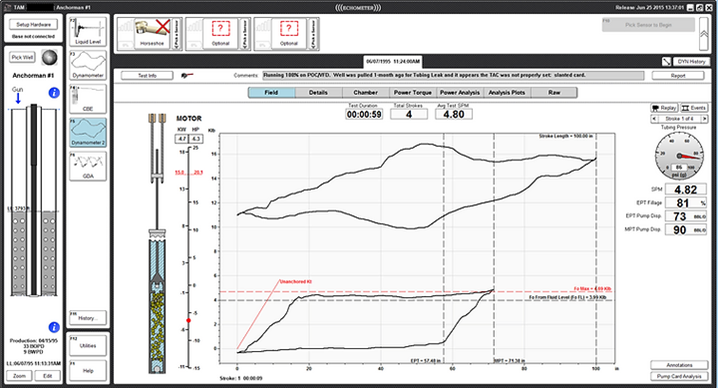Switch to the Raw tab
Image resolution: width=718 pixels, height=388 pixels.
(x=554, y=93)
